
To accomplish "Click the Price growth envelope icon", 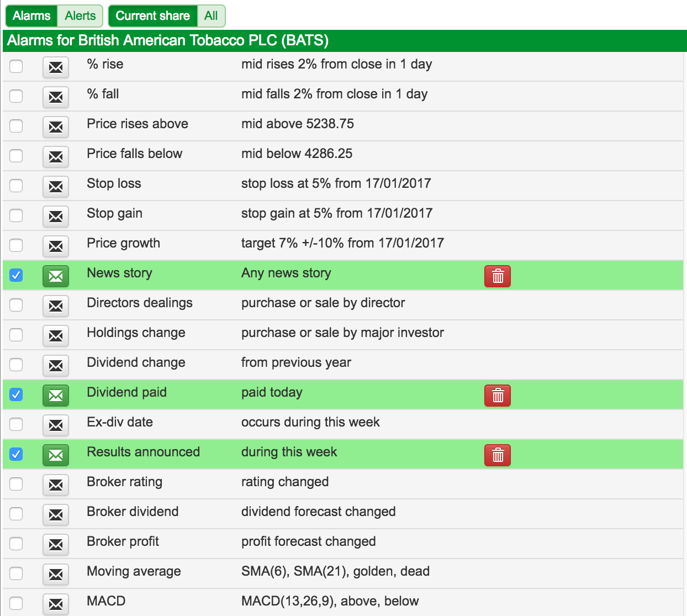I will 56,246.
